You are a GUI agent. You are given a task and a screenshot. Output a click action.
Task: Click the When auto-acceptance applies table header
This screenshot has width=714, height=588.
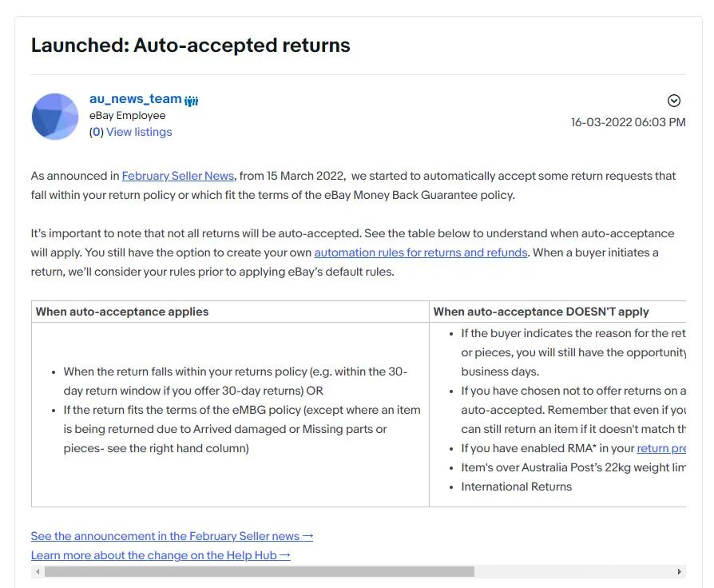click(122, 312)
